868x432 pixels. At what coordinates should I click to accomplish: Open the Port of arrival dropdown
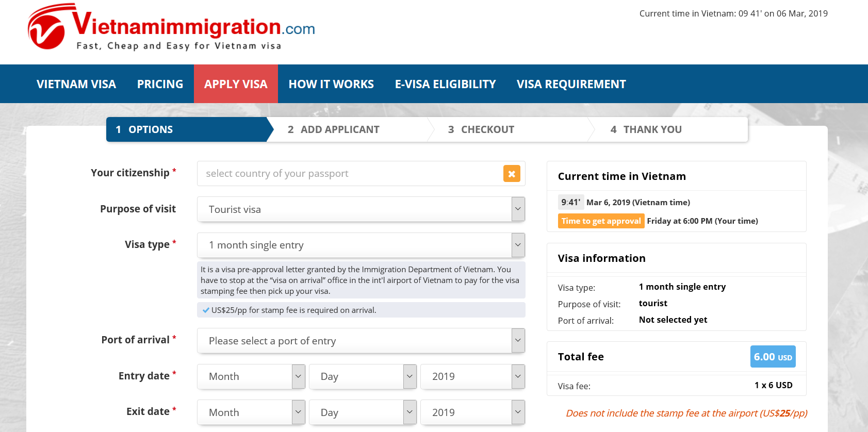click(x=361, y=341)
